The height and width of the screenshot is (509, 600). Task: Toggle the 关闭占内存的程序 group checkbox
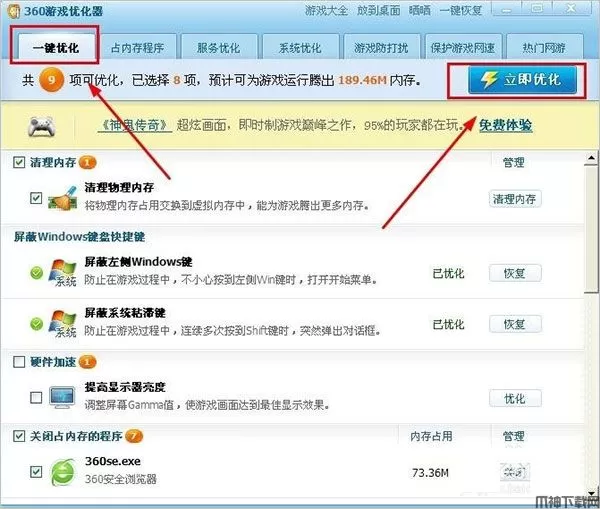tap(19, 436)
